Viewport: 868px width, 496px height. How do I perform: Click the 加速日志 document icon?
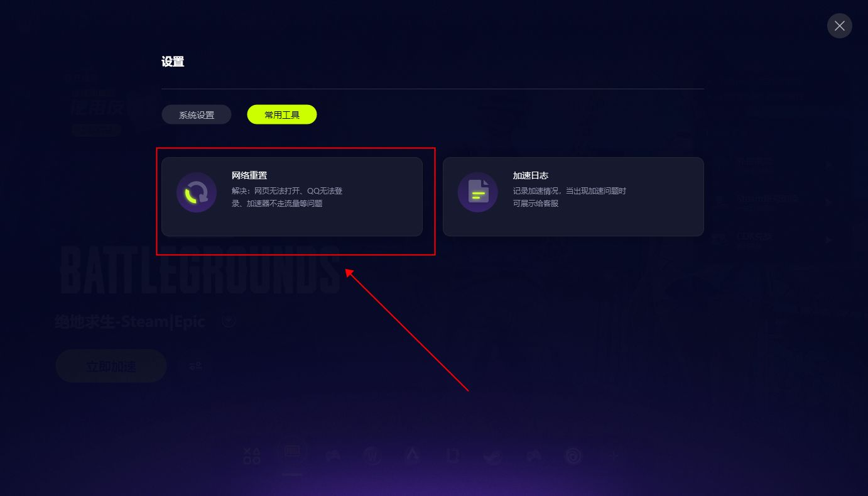click(478, 192)
